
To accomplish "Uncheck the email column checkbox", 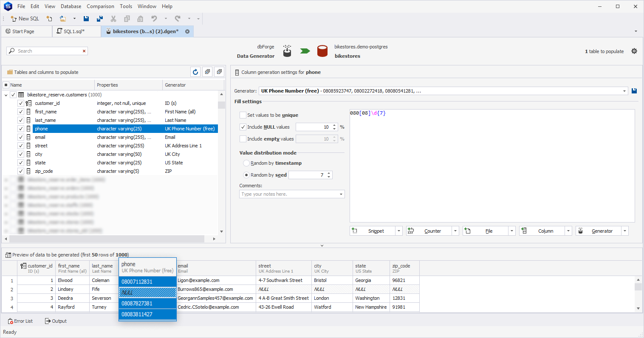I will [20, 137].
